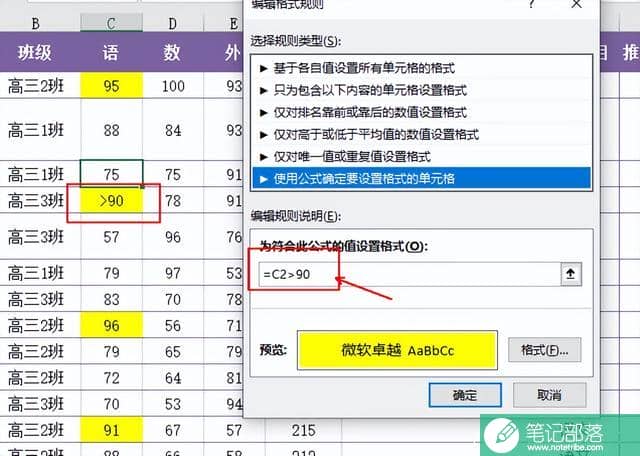Cancel the dialog with 取消
This screenshot has height=456, width=640.
coord(549,395)
